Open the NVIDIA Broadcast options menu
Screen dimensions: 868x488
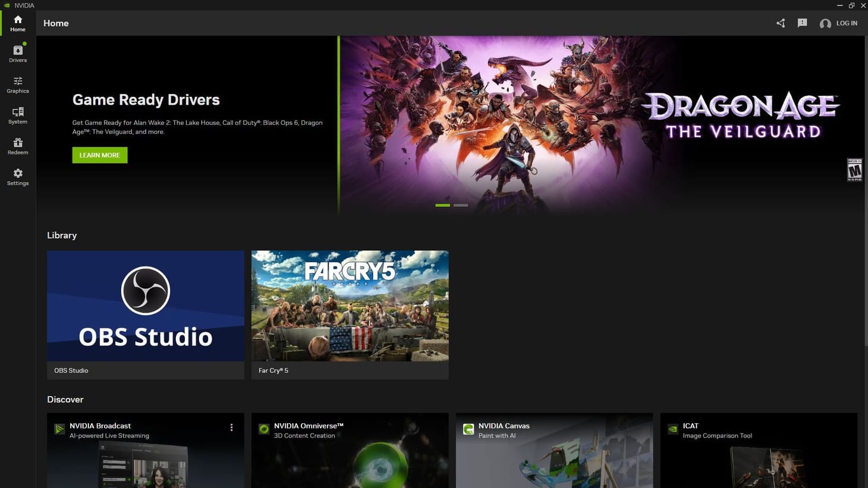click(231, 427)
